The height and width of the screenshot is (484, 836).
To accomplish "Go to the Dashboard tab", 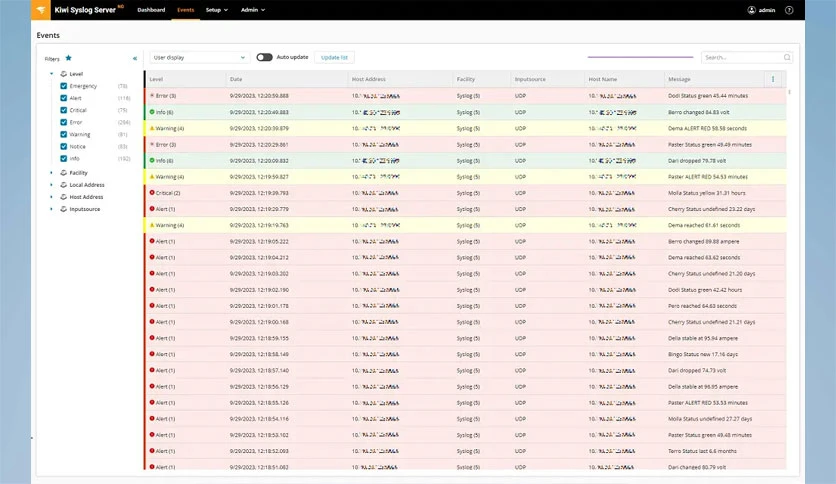I will [151, 10].
